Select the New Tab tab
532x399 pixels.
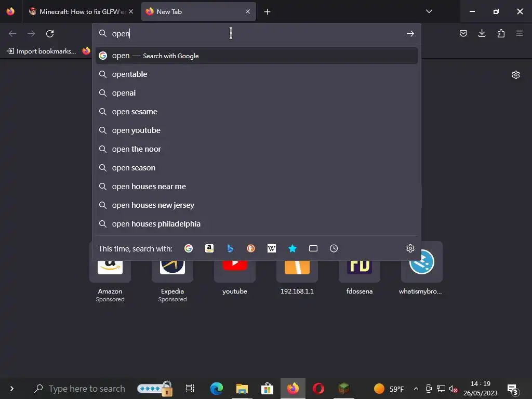coord(198,11)
